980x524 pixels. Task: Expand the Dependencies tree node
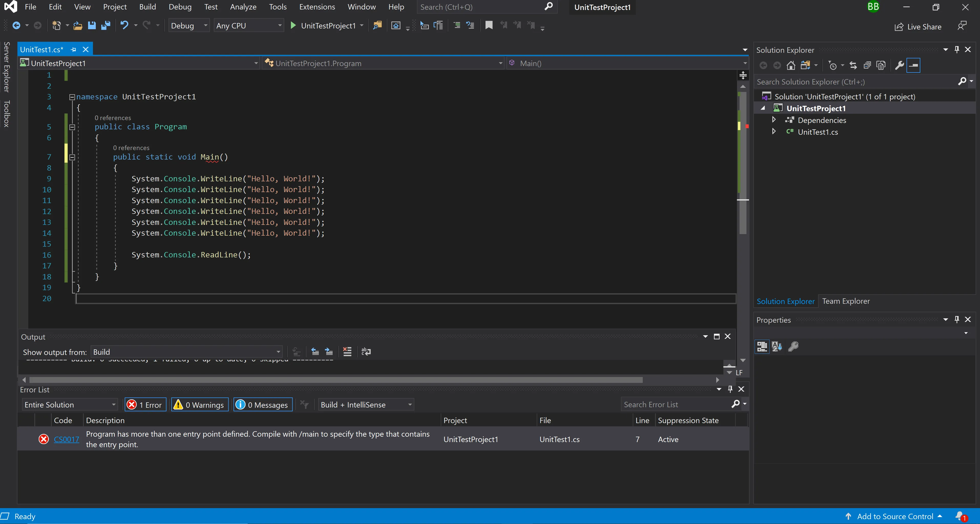tap(773, 120)
